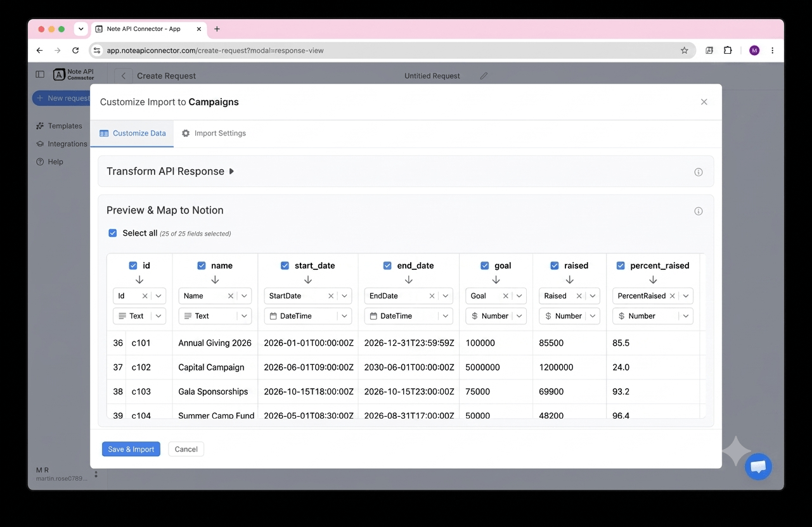
Task: Navigate back in the browser
Action: (39, 51)
